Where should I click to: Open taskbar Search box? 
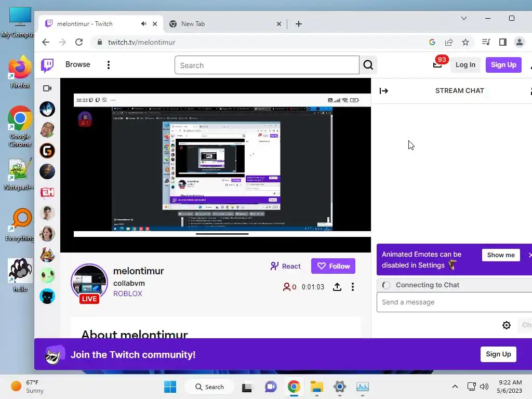click(x=209, y=387)
